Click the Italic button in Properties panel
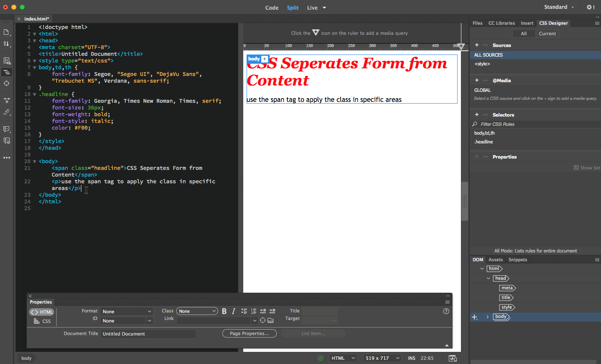The height and width of the screenshot is (364, 601). [234, 311]
